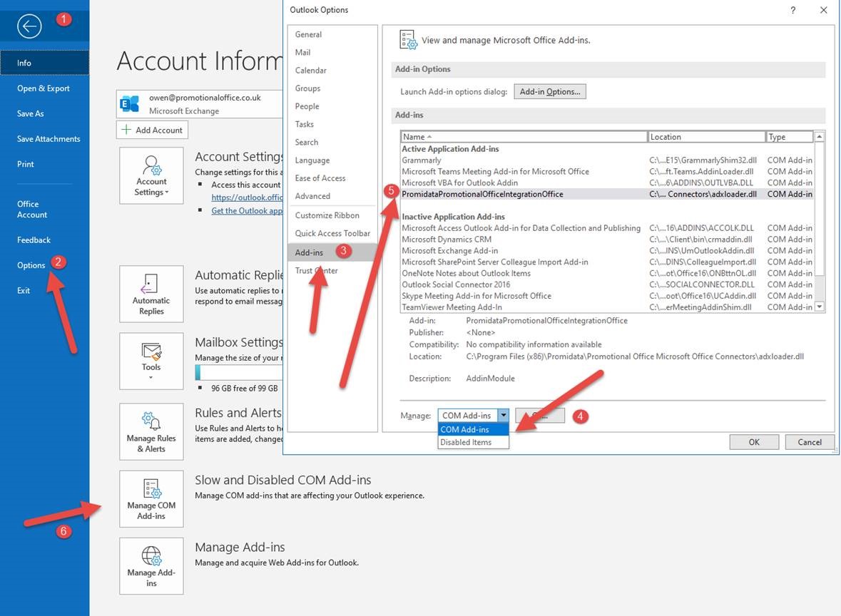Viewport: 841px width, 616px height.
Task: Click the add-ins list scroll up arrow
Action: click(819, 137)
